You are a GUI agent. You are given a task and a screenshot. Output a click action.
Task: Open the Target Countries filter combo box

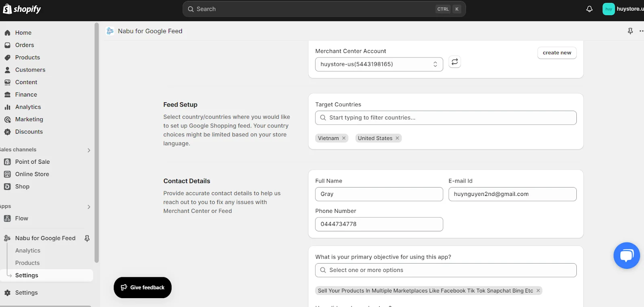point(446,118)
